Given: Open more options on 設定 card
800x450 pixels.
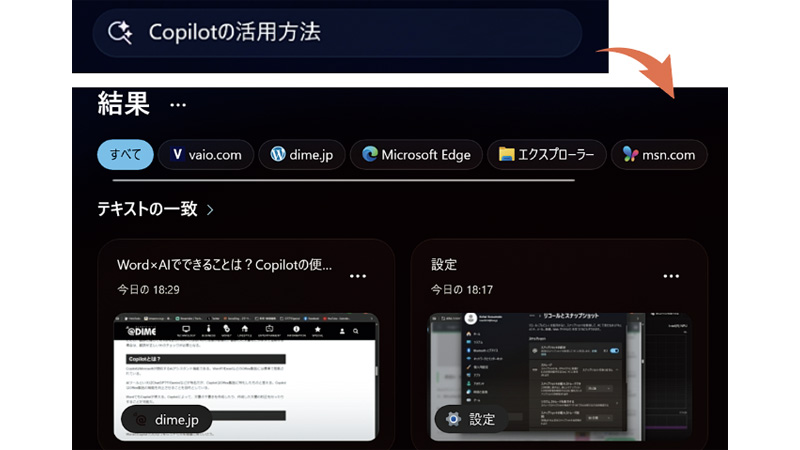Looking at the screenshot, I should click(671, 276).
